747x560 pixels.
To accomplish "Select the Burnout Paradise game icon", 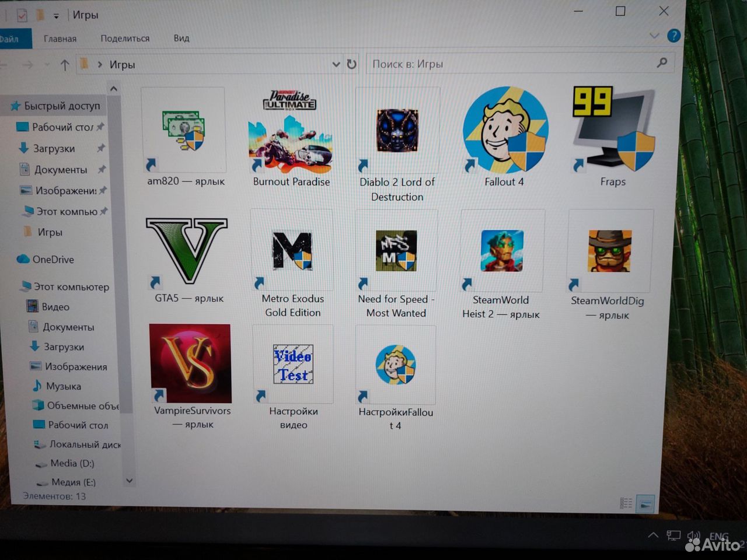I will point(291,132).
